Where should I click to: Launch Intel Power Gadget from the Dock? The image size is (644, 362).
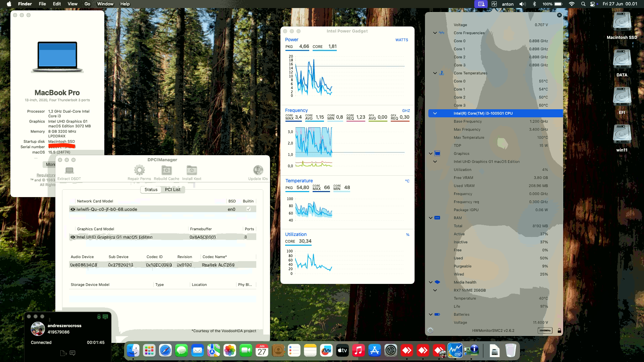(455, 351)
